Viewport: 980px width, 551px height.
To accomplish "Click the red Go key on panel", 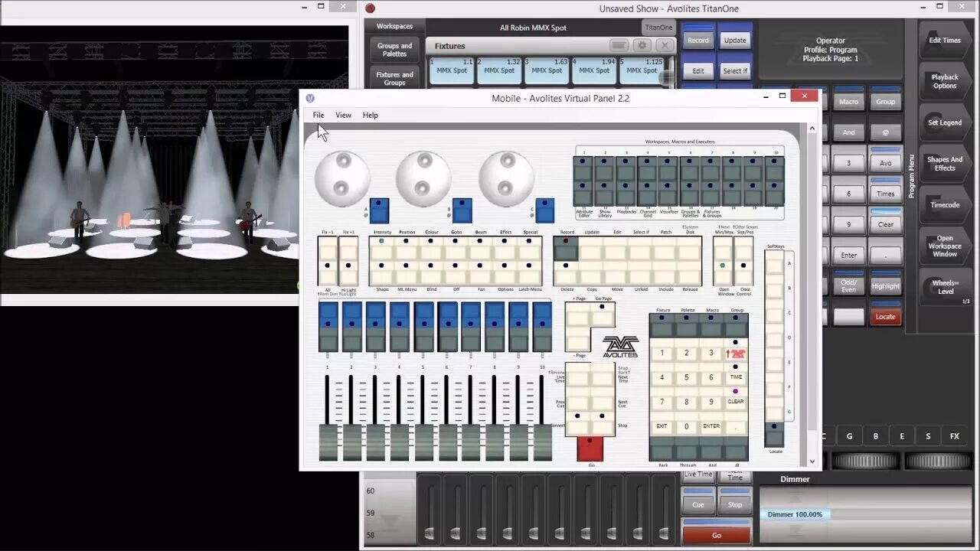I will coord(590,448).
